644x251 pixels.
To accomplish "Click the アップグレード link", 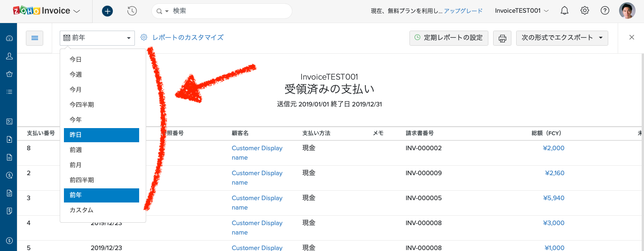I will 463,11.
